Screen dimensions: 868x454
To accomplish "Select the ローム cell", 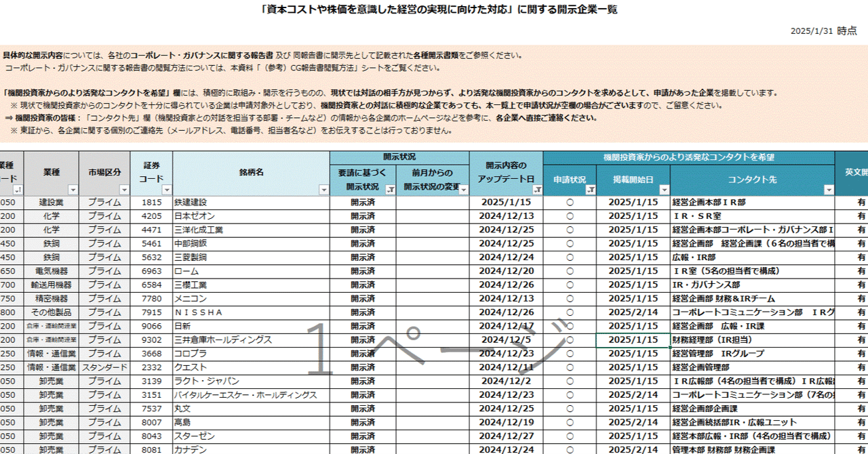I will (251, 271).
